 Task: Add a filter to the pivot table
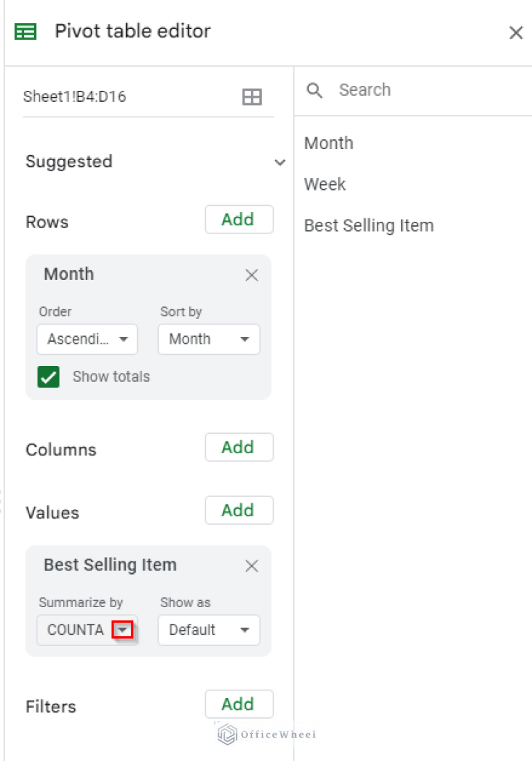tap(239, 704)
